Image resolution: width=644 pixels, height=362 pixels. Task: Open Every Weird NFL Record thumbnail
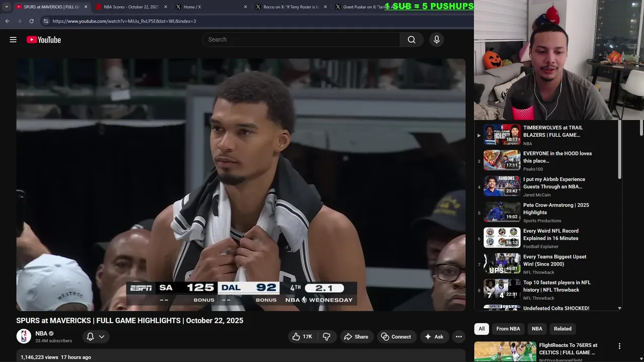[x=502, y=238]
